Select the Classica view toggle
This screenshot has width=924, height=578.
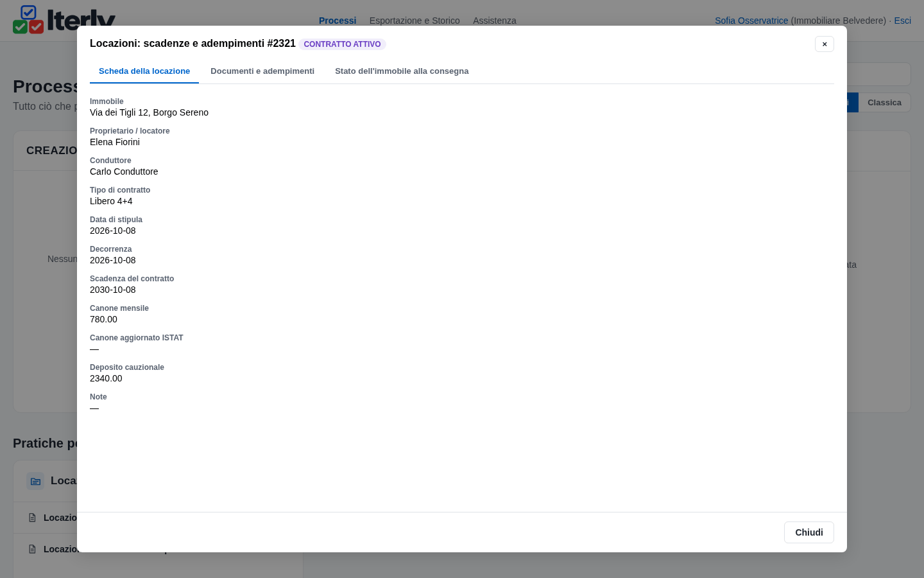884,103
